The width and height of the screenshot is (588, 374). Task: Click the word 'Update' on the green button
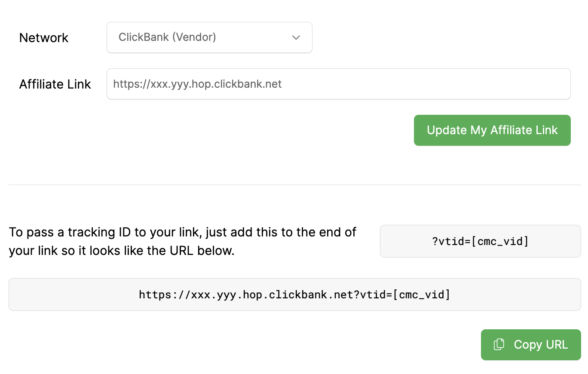click(447, 130)
